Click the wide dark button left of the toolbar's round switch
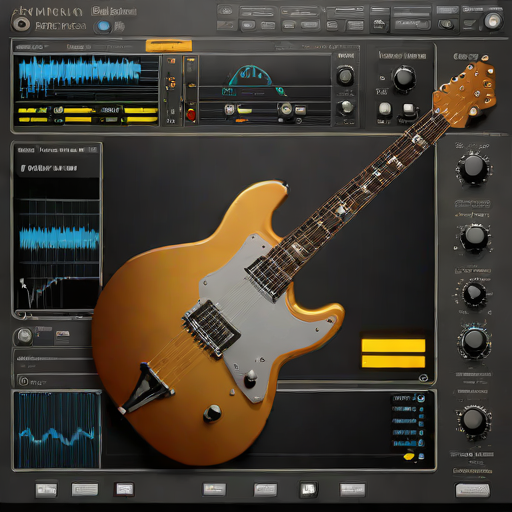 coord(411,24)
